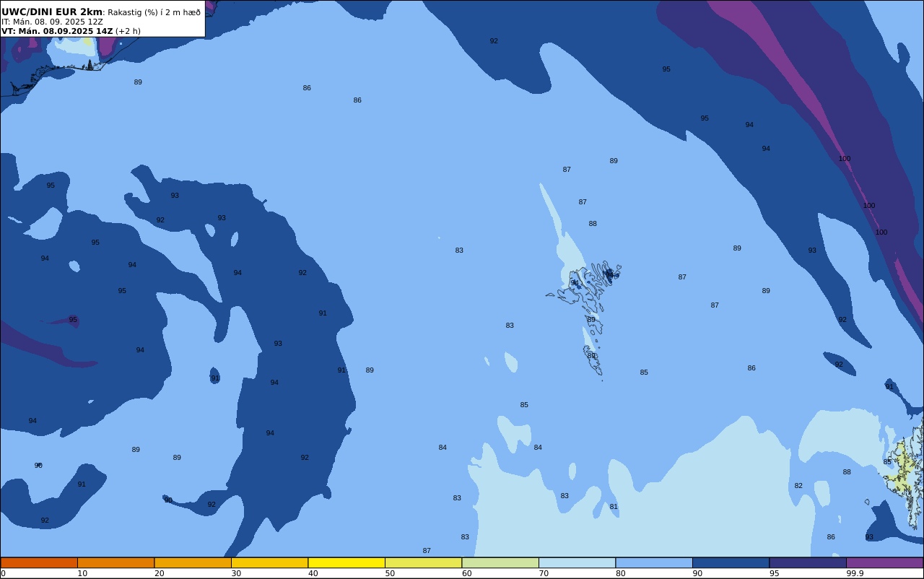Screen dimensions: 924x579
Task: Click the UWC/DINI EUR 2km title text
Action: (x=52, y=12)
